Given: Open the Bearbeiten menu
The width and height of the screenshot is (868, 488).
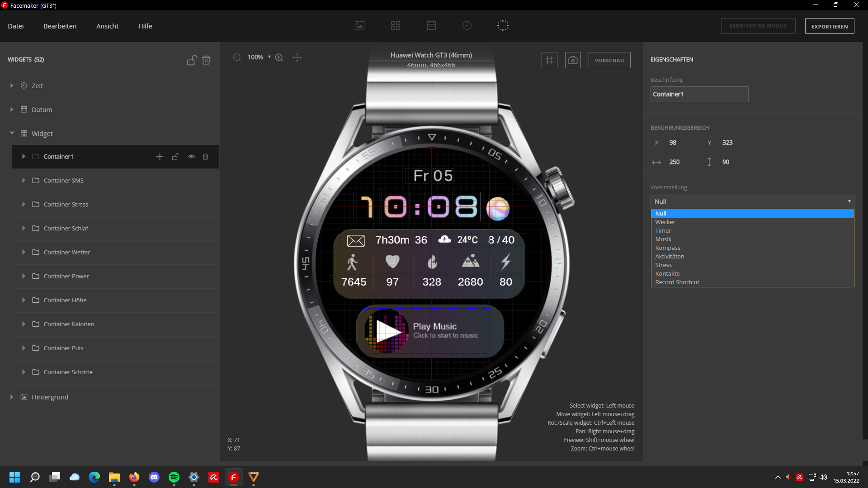Looking at the screenshot, I should point(60,26).
